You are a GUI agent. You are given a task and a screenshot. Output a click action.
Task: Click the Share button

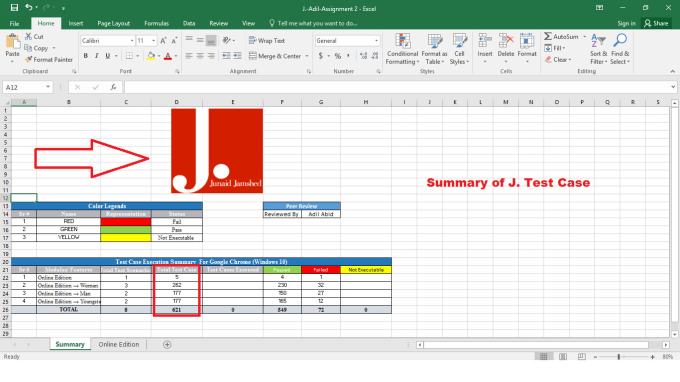click(x=657, y=23)
